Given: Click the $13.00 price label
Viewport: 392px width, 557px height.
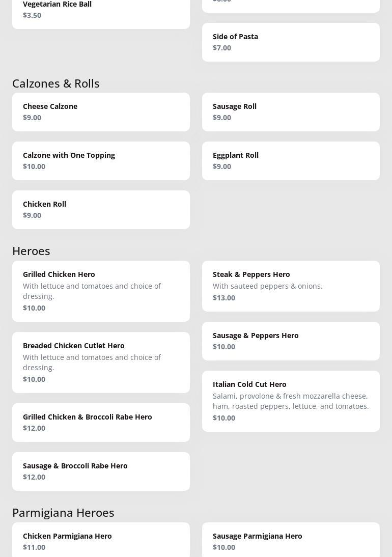Looking at the screenshot, I should point(224,298).
